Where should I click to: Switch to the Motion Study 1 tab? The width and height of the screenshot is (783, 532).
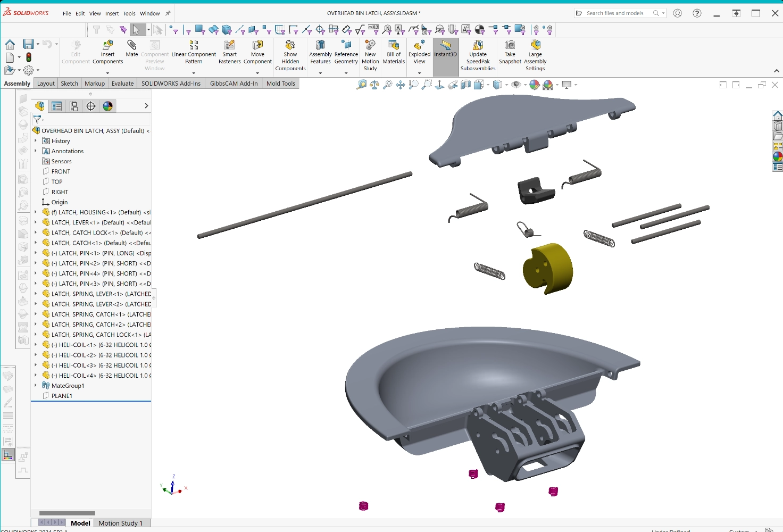(x=120, y=523)
